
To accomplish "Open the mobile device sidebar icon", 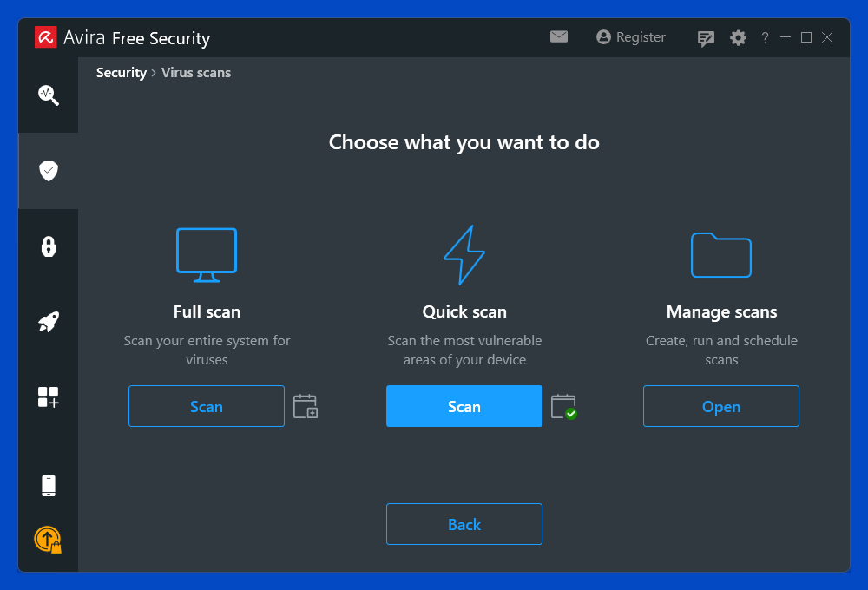I will (48, 486).
